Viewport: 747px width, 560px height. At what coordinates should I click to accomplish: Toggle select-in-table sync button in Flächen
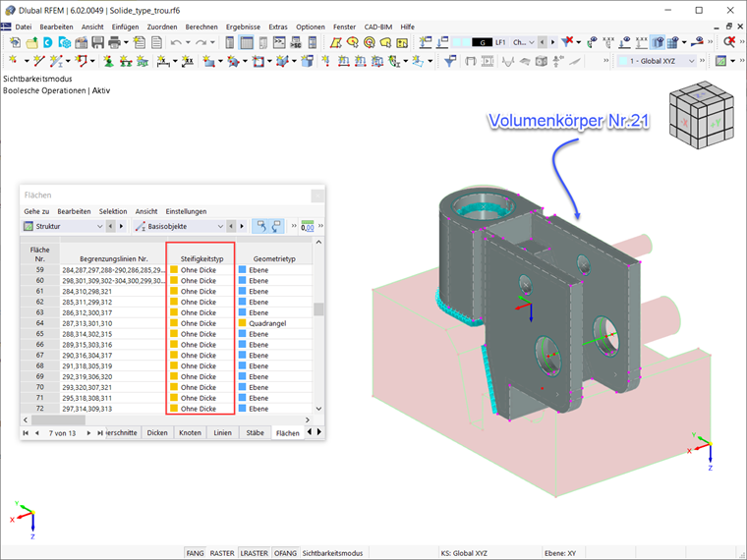[276, 226]
